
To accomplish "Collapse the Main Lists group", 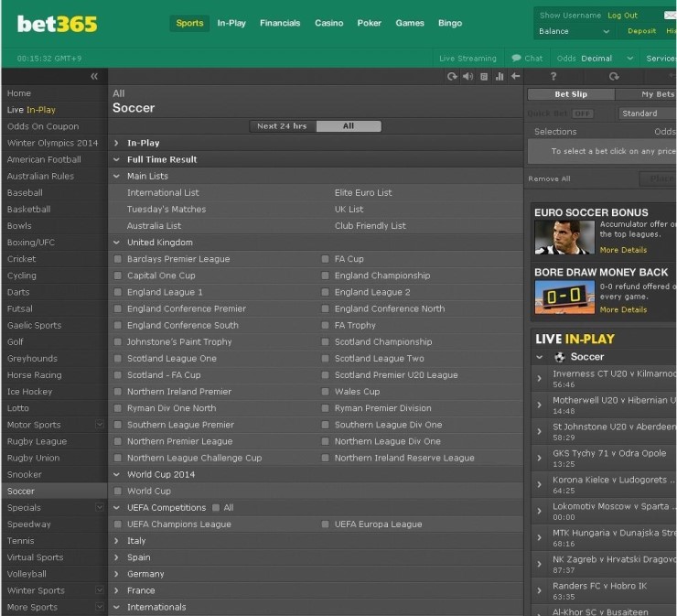I will [116, 176].
